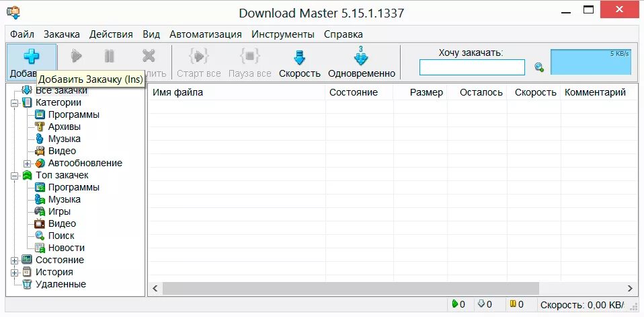644x317 pixels.
Task: Click the horizontal scrollbar left arrow
Action: 155,289
